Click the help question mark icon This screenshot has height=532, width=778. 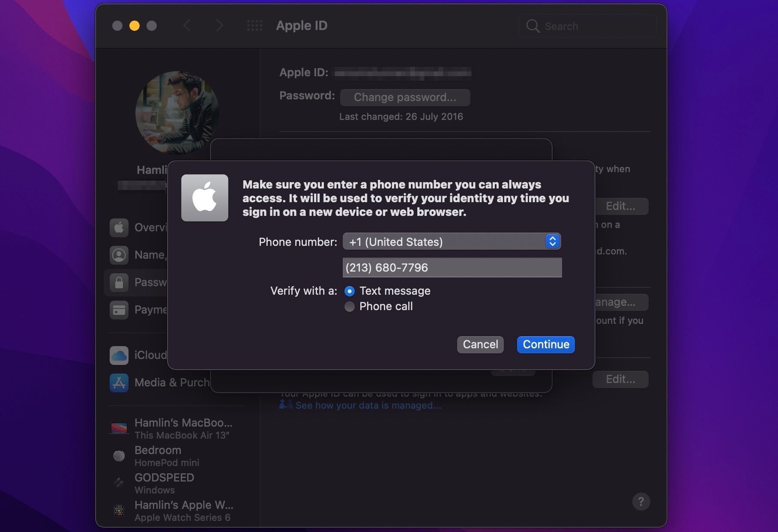[x=641, y=501]
